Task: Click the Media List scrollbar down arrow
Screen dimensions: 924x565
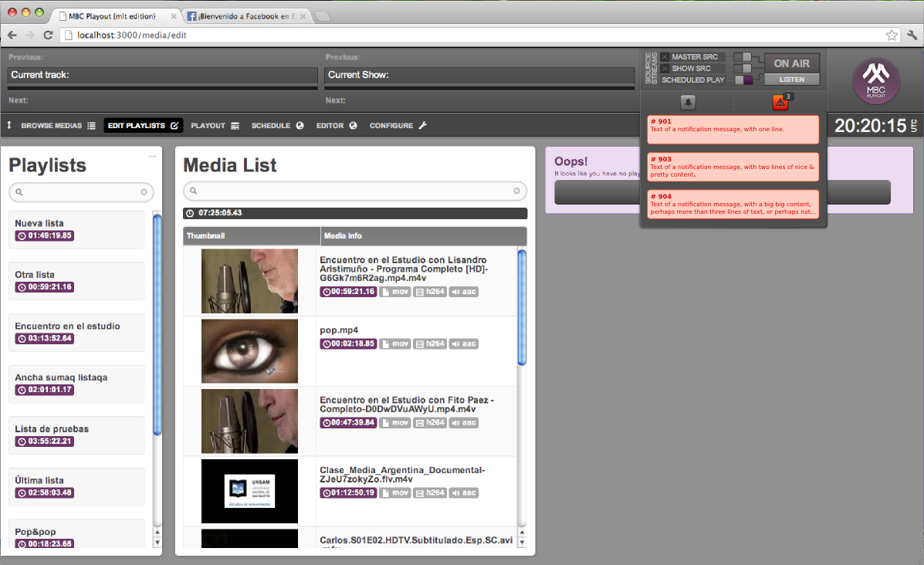Action: [522, 542]
